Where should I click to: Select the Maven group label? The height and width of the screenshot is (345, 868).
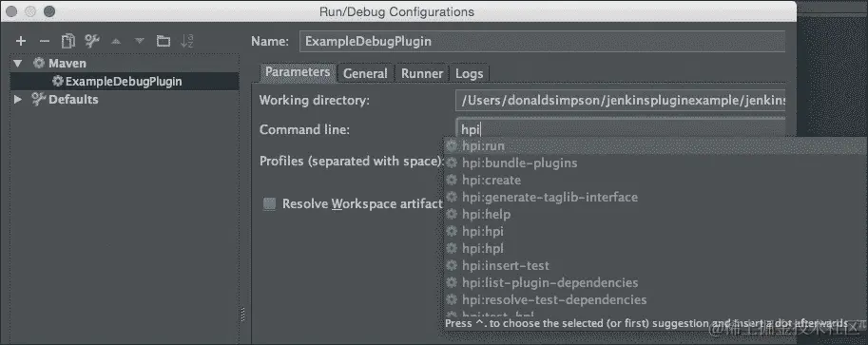tap(67, 63)
